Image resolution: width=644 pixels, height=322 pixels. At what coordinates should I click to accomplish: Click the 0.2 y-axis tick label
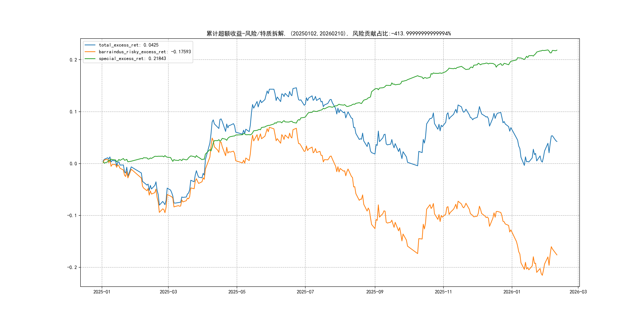73,60
